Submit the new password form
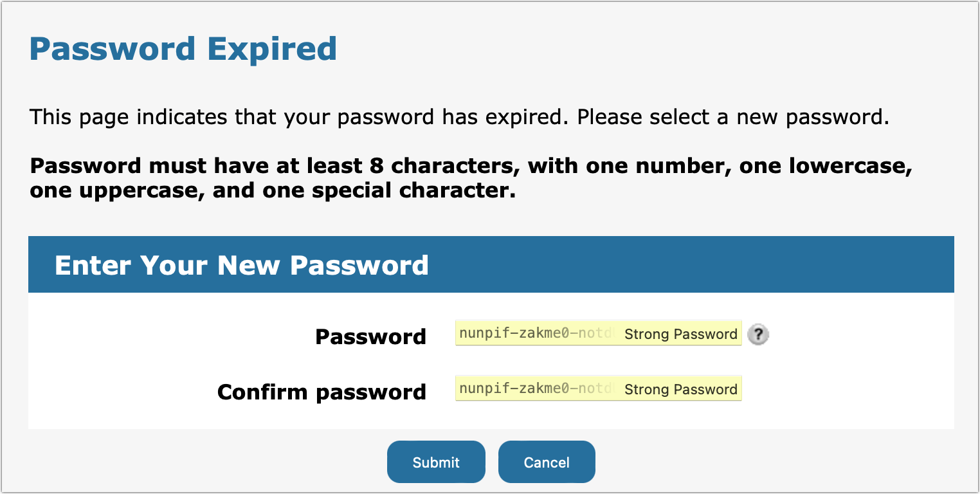Viewport: 980px width, 494px height. pyautogui.click(x=436, y=461)
